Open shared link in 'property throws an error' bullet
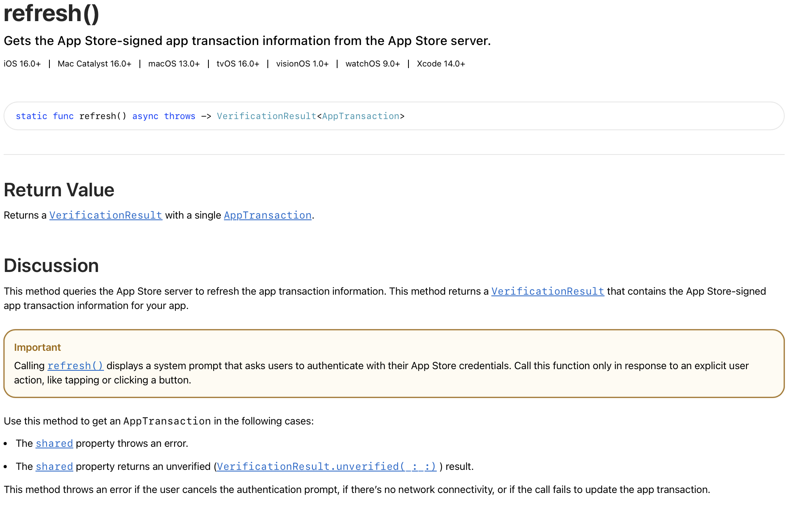The height and width of the screenshot is (532, 797). click(54, 444)
